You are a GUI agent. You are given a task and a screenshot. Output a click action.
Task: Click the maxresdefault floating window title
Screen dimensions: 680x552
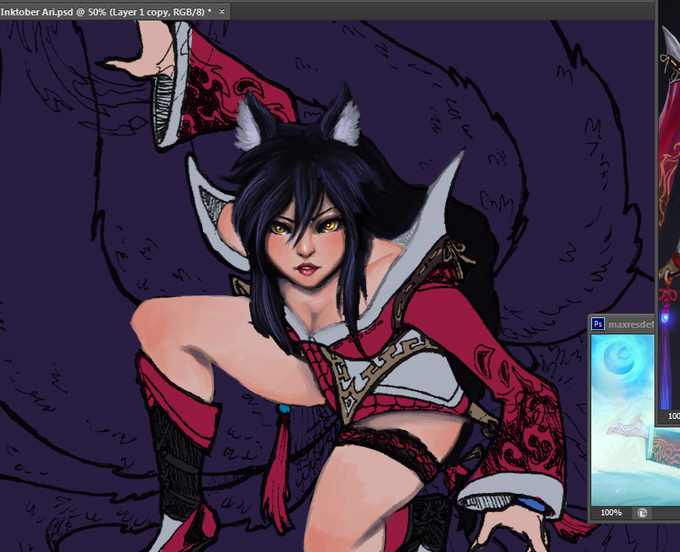point(631,324)
